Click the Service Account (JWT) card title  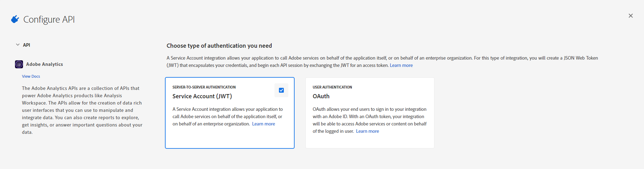[202, 96]
